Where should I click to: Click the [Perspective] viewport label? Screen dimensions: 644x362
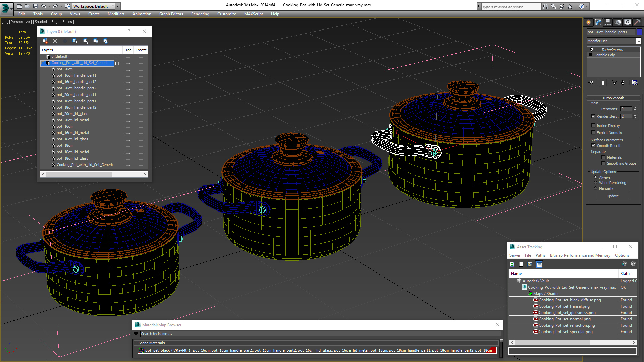click(20, 22)
